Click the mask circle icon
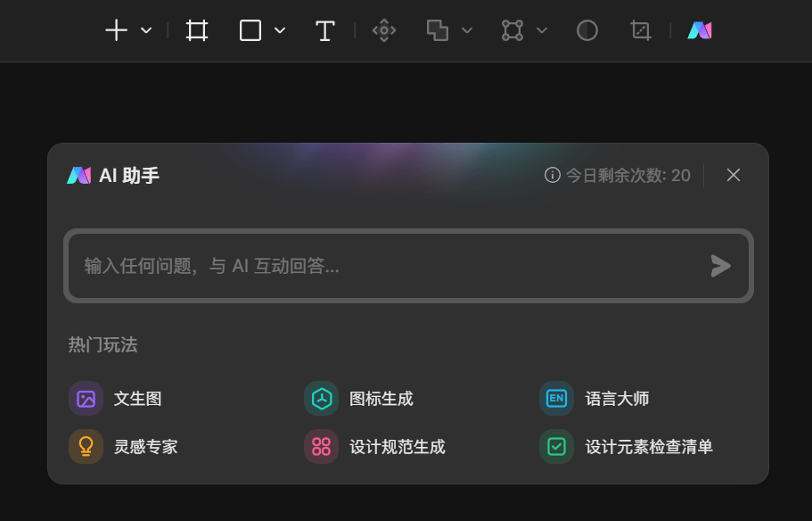 tap(586, 30)
